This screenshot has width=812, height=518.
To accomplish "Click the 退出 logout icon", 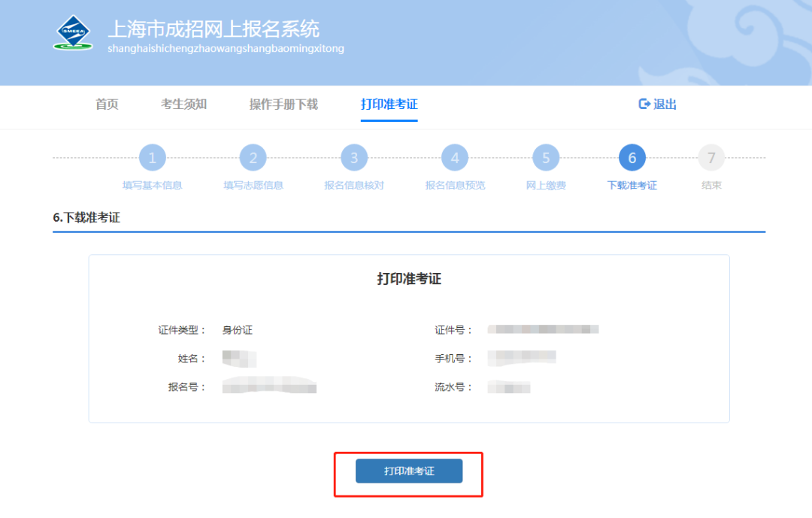I will pos(644,105).
